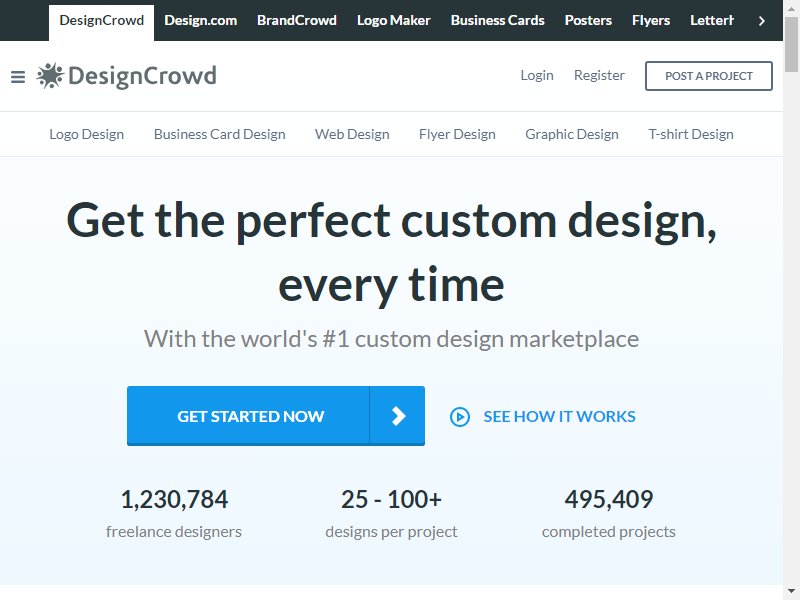The height and width of the screenshot is (600, 800).
Task: Click the DesignCrowd starburst logo
Action: (x=50, y=76)
